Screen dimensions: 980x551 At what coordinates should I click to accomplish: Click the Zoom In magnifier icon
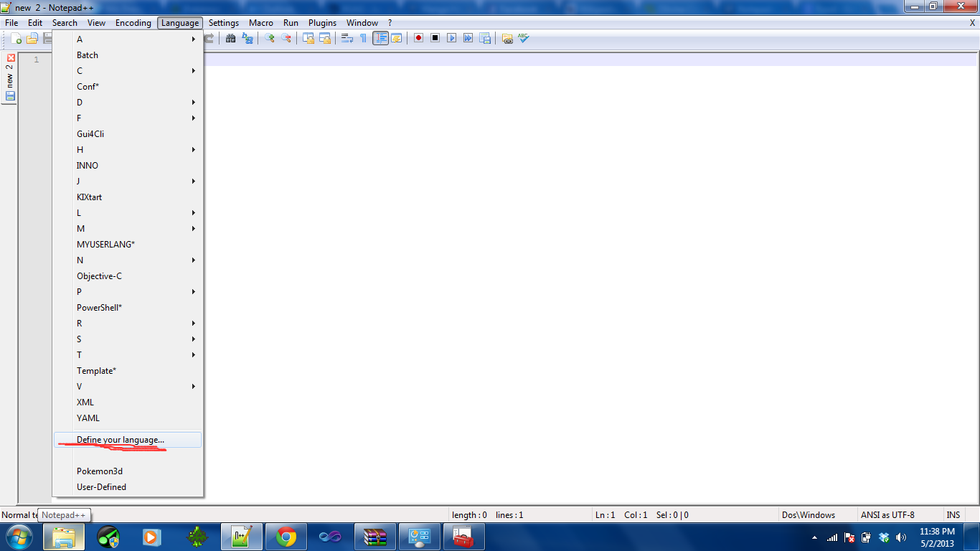(x=270, y=38)
